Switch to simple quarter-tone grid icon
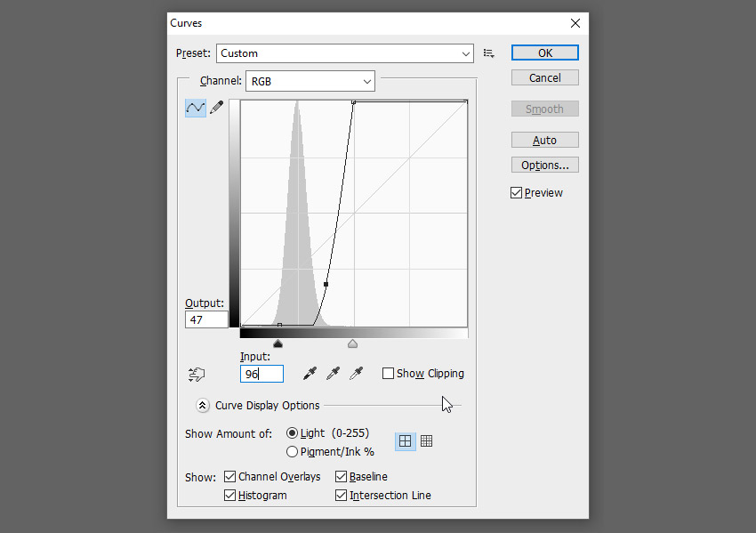The width and height of the screenshot is (756, 533). point(405,440)
